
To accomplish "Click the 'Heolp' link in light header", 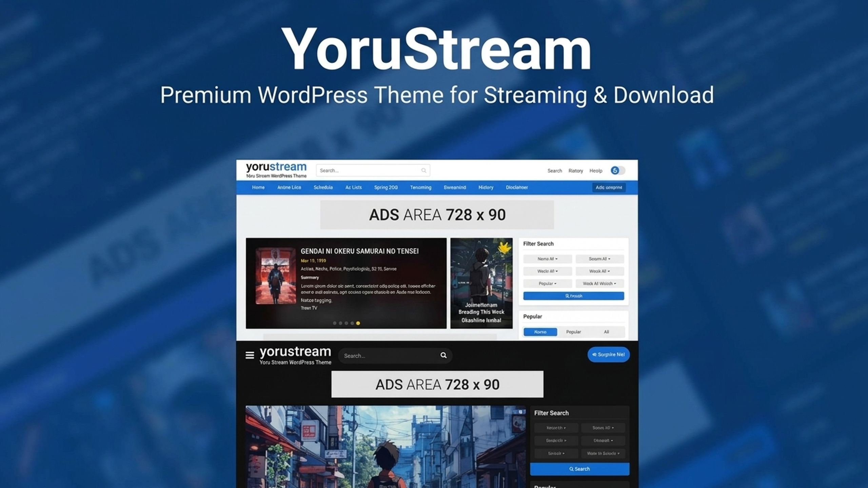I will coord(596,171).
